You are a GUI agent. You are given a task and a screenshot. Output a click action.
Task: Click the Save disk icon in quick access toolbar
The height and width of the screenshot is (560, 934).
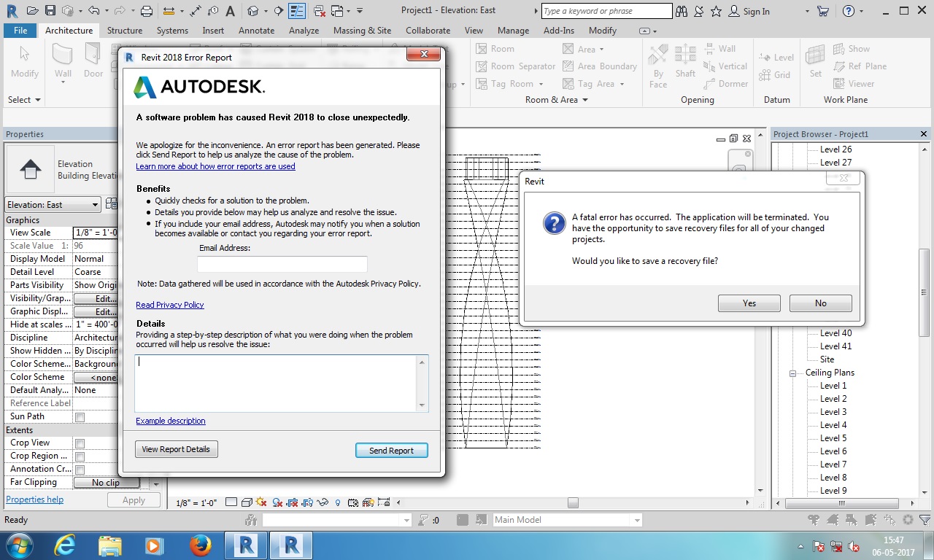(x=50, y=11)
